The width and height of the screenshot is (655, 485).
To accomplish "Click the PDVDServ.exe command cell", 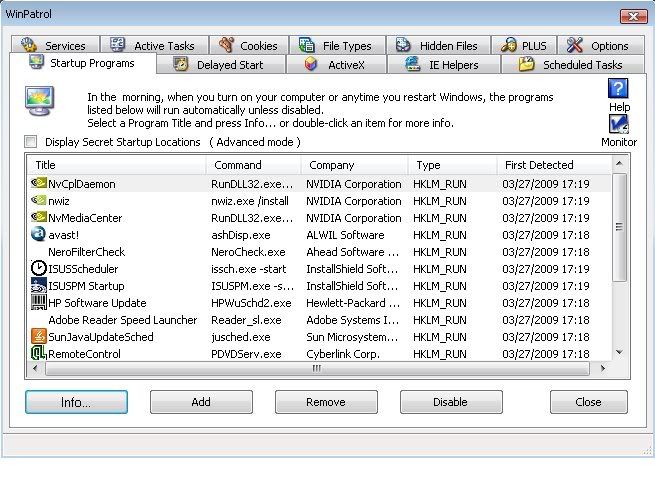I will point(246,354).
